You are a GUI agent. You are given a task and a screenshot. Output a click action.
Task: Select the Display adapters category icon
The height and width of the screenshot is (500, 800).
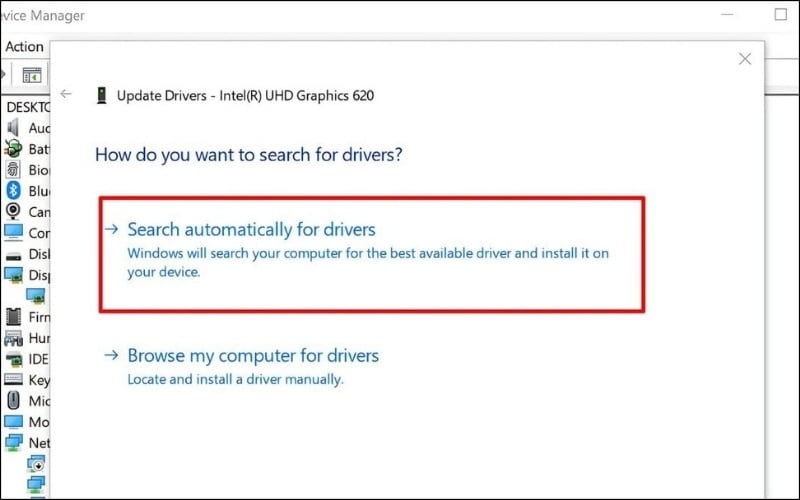[13, 275]
